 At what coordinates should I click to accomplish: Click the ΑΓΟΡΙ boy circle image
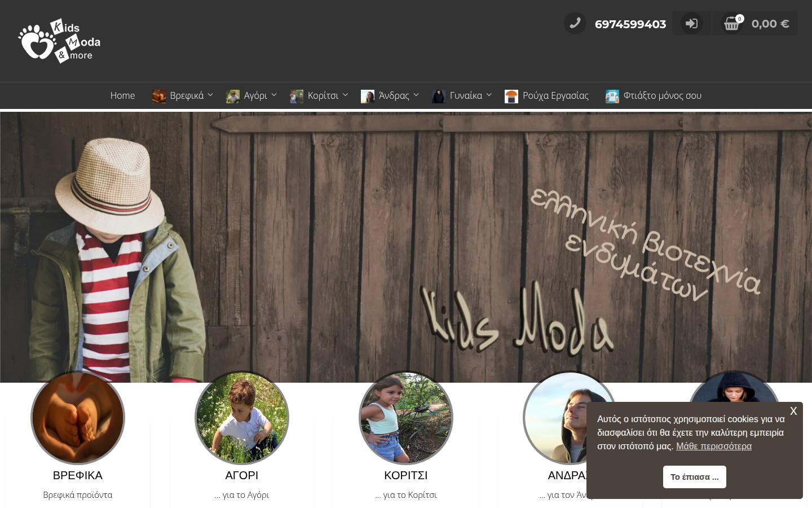pyautogui.click(x=242, y=417)
